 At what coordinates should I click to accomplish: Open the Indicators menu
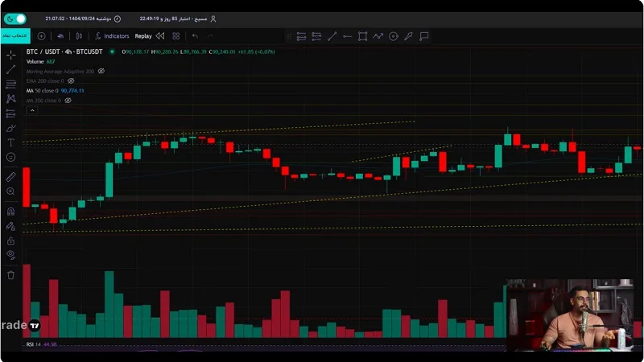(111, 36)
